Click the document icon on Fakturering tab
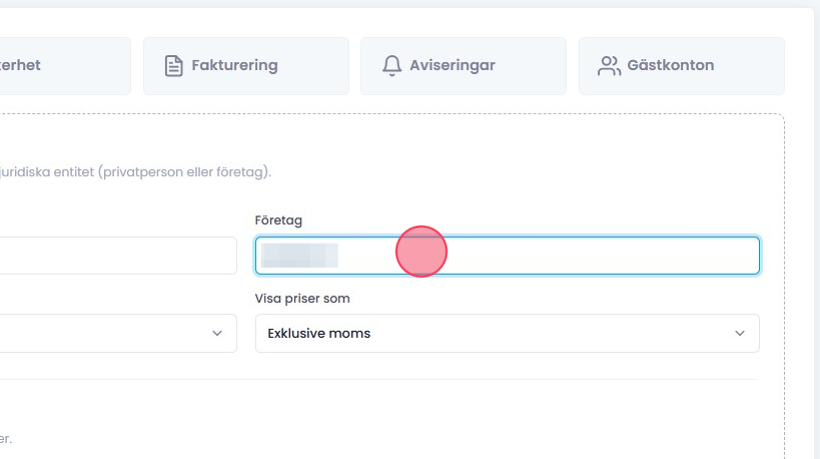Image resolution: width=820 pixels, height=459 pixels. 174,66
